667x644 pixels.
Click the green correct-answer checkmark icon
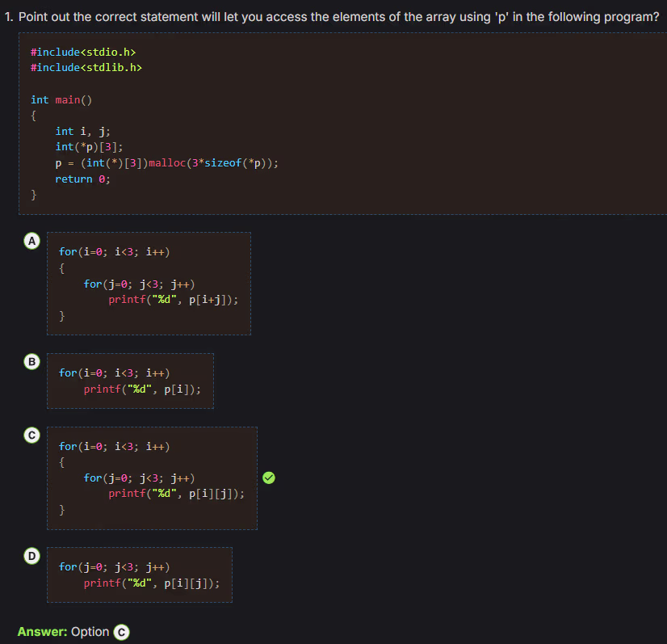pos(270,478)
